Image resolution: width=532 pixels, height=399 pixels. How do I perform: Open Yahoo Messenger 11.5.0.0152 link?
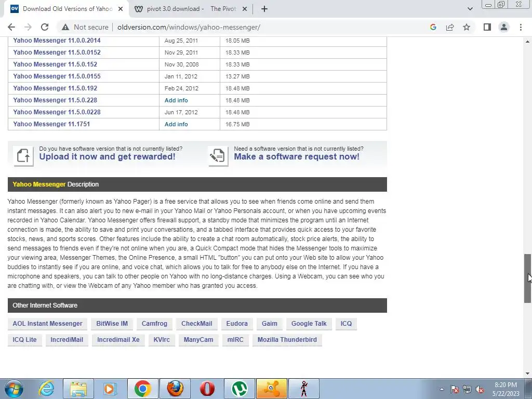point(57,52)
